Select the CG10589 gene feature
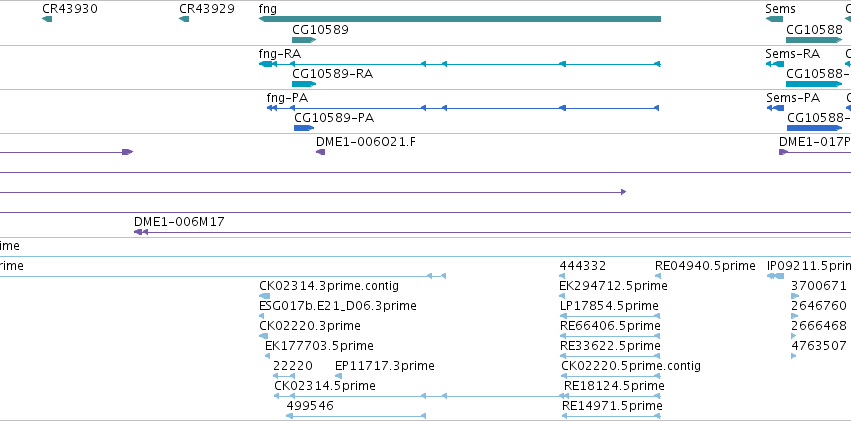This screenshot has width=851, height=421. [x=304, y=40]
